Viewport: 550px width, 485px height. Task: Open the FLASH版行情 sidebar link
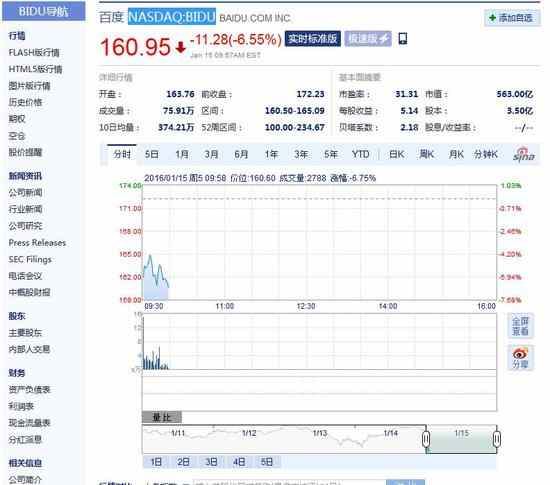(x=34, y=53)
